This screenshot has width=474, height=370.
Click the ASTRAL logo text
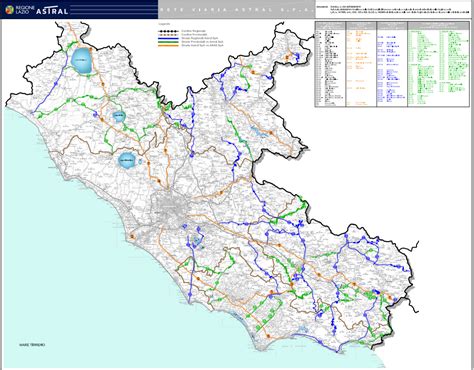click(x=52, y=11)
